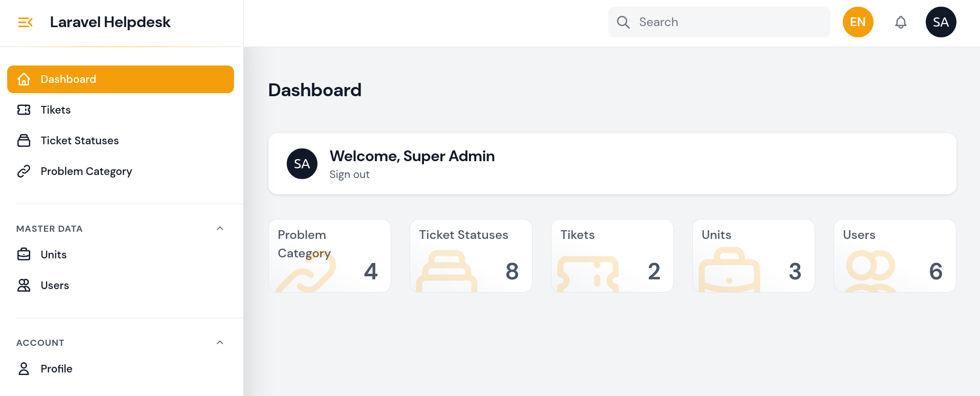
Task: Collapse the Account section
Action: tap(220, 343)
